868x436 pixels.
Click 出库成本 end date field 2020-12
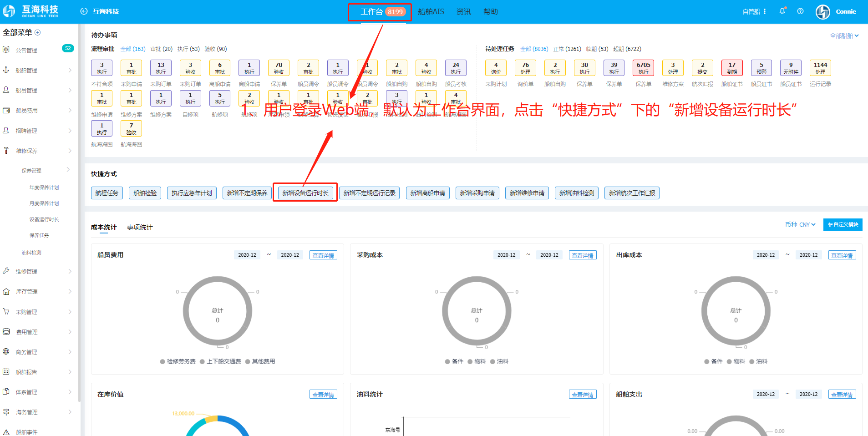point(808,255)
